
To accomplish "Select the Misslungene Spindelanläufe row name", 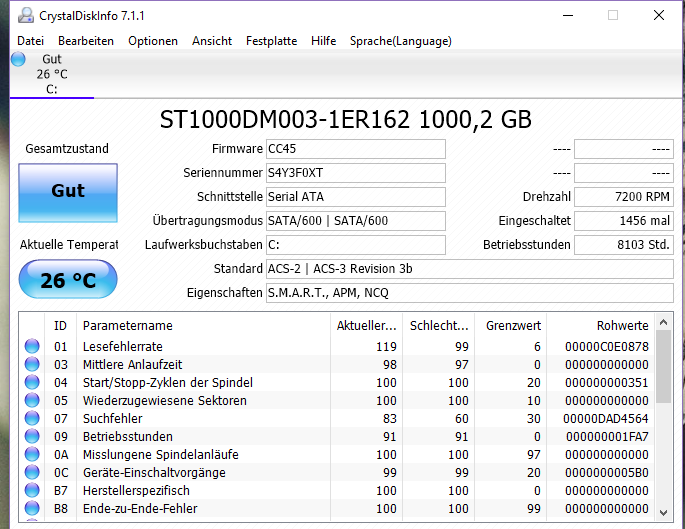I will click(161, 455).
